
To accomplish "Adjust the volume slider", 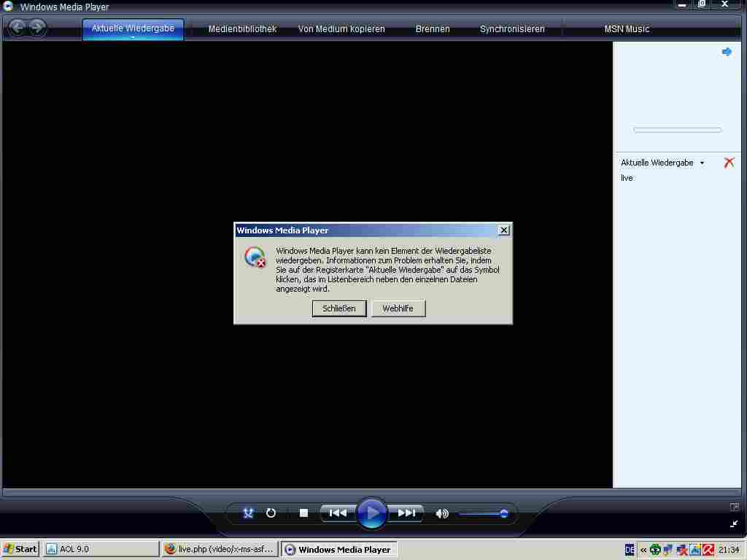I will pyautogui.click(x=483, y=513).
